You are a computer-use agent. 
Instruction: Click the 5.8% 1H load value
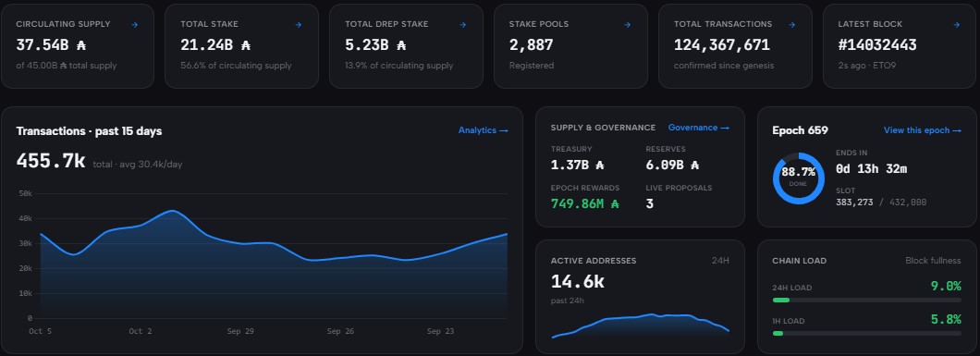click(946, 319)
